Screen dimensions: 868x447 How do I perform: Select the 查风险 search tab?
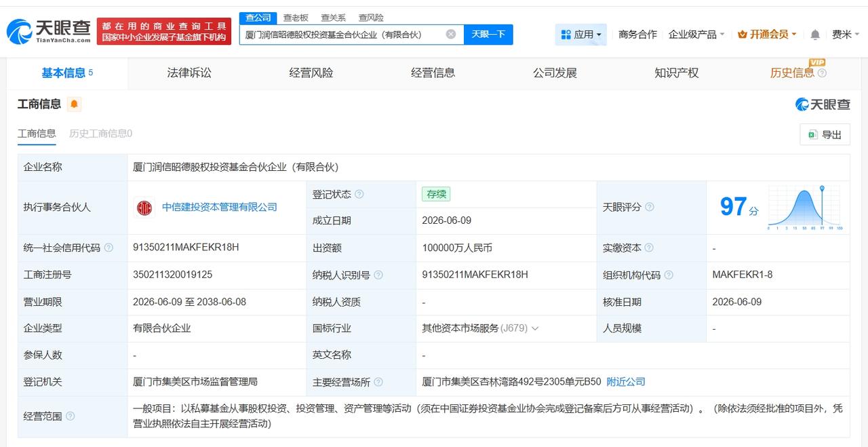371,18
